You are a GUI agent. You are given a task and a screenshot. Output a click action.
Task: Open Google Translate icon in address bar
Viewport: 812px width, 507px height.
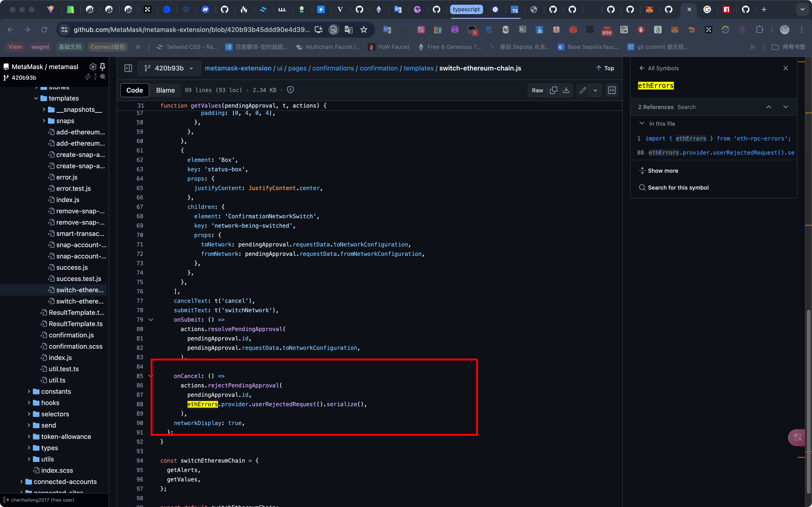point(348,30)
